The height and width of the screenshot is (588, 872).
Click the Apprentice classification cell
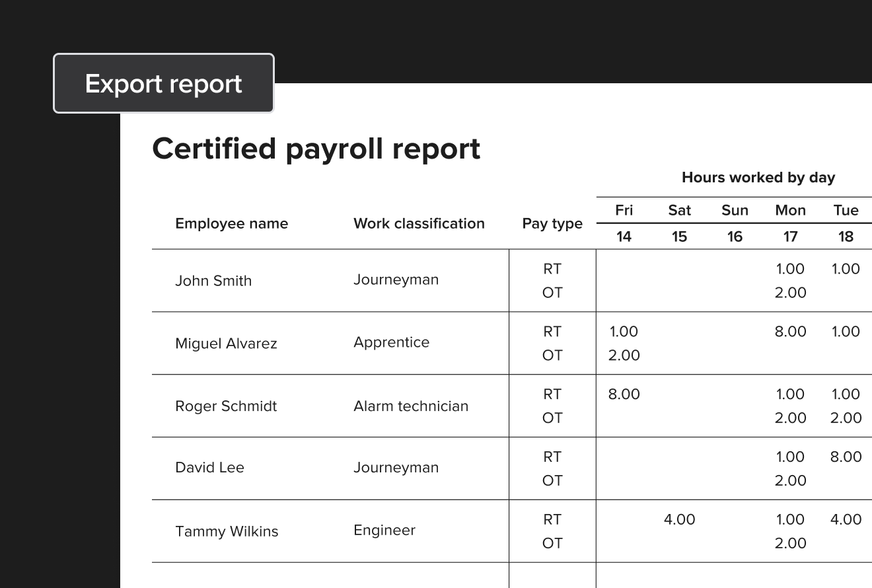[391, 343]
